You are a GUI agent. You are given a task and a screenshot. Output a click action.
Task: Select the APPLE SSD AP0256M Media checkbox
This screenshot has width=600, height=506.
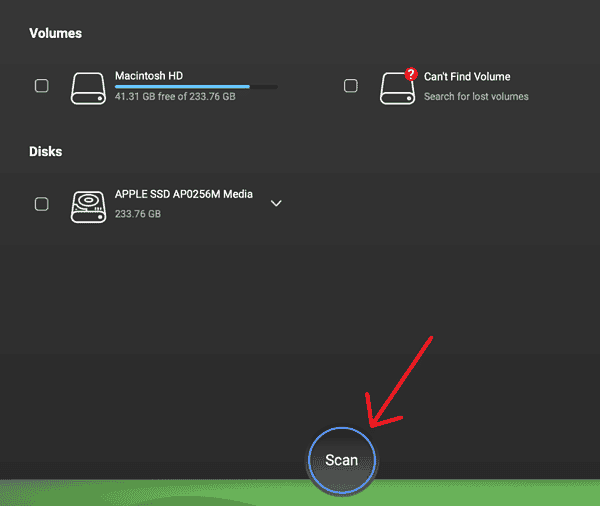coord(42,204)
